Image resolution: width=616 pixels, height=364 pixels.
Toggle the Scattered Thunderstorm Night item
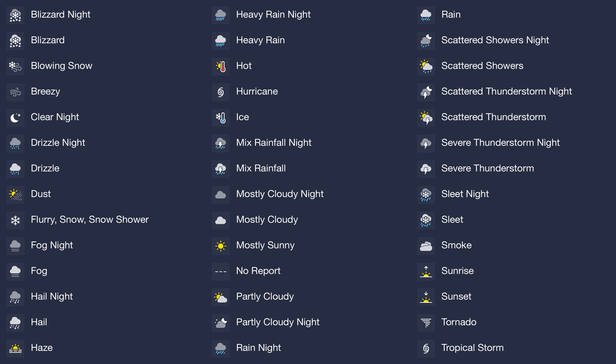click(x=425, y=91)
